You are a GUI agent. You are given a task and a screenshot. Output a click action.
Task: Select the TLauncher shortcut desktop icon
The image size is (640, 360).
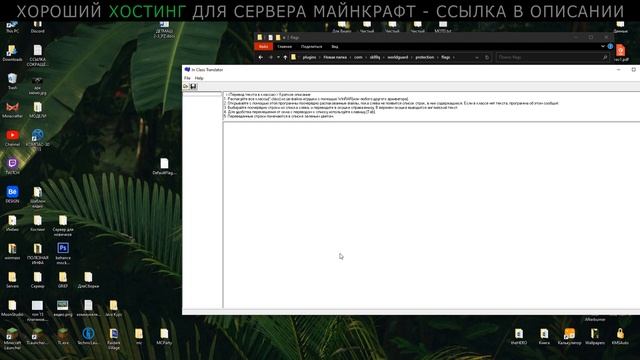pyautogui.click(x=38, y=337)
